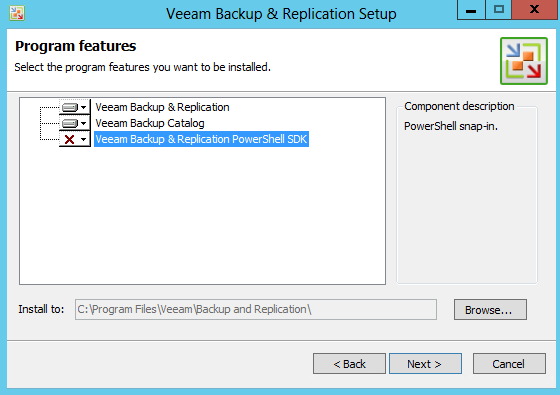This screenshot has width=560, height=395.
Task: Open the install options dropdown for Veeam Backup & Replication
Action: click(84, 107)
